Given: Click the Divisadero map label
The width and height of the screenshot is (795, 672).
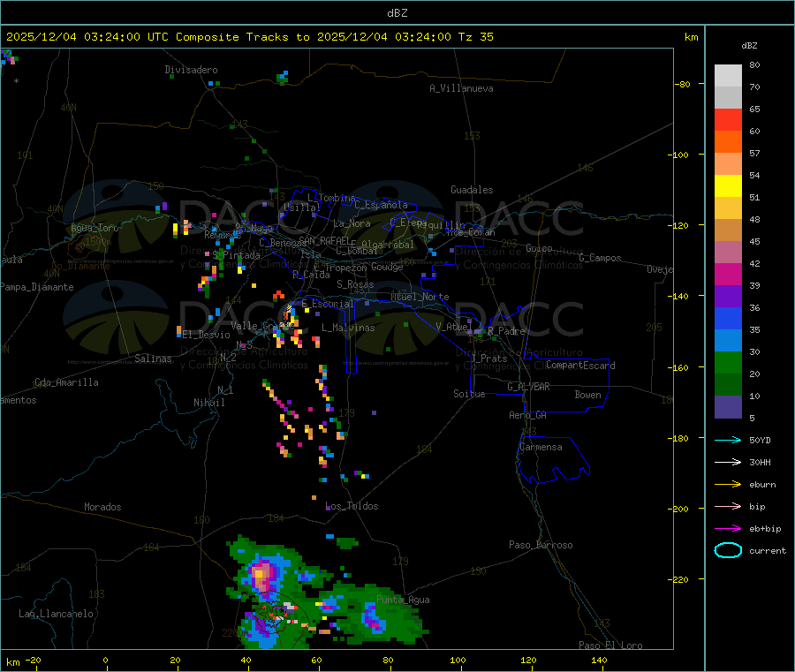Looking at the screenshot, I should click(191, 70).
